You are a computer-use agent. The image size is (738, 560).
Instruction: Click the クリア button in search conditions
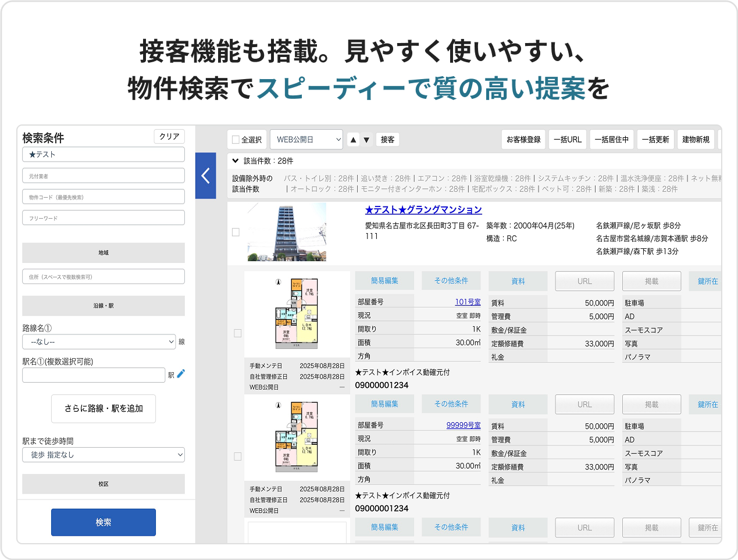(169, 136)
